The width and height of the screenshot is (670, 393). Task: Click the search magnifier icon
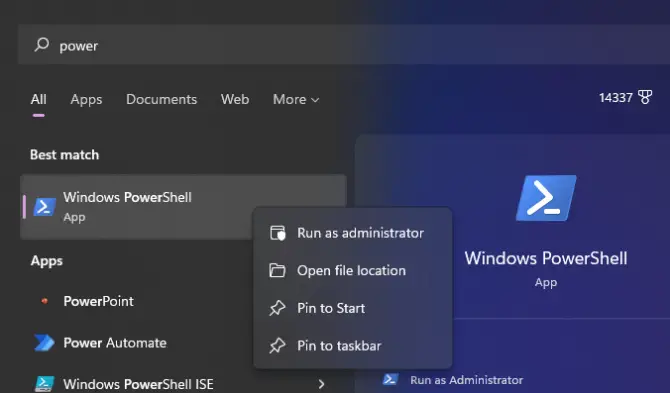tap(41, 44)
